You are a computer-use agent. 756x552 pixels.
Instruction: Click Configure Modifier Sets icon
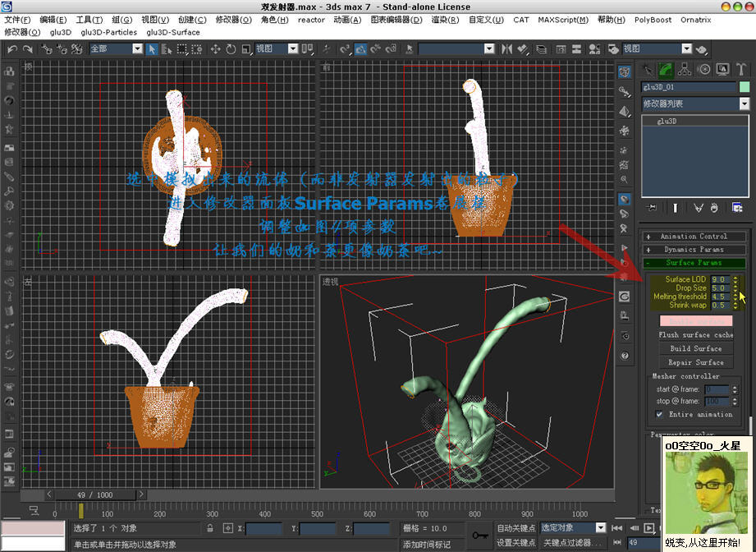coord(737,208)
